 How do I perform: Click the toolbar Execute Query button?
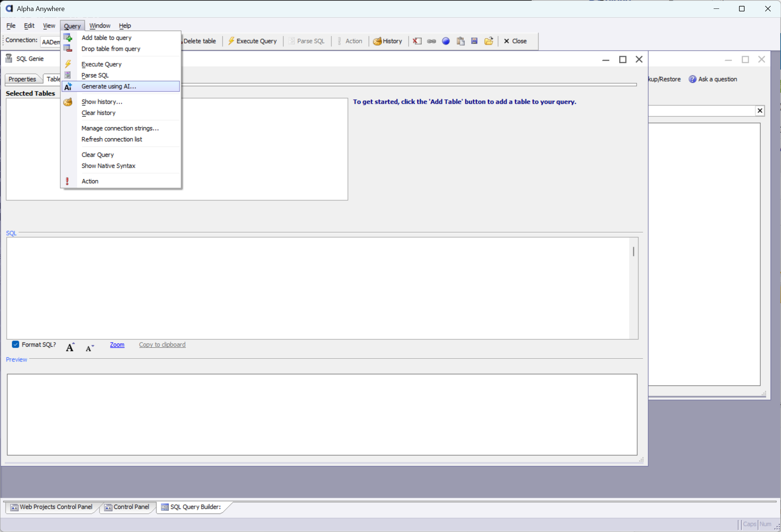252,41
